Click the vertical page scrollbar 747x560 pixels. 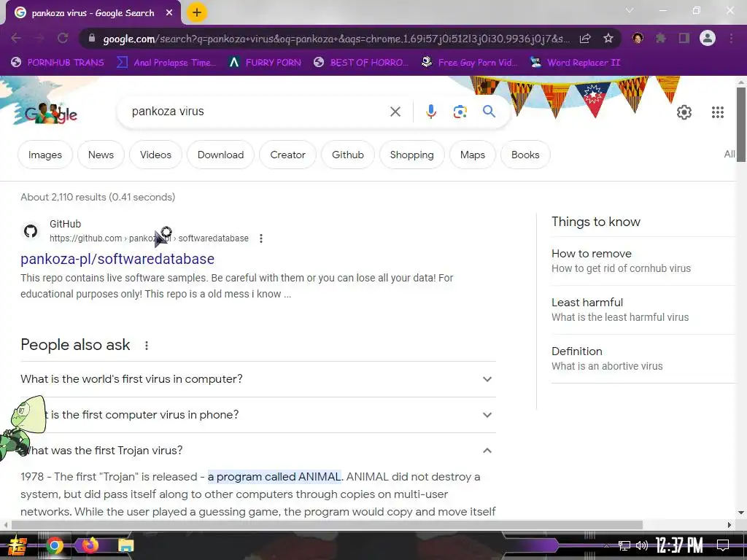point(741,125)
